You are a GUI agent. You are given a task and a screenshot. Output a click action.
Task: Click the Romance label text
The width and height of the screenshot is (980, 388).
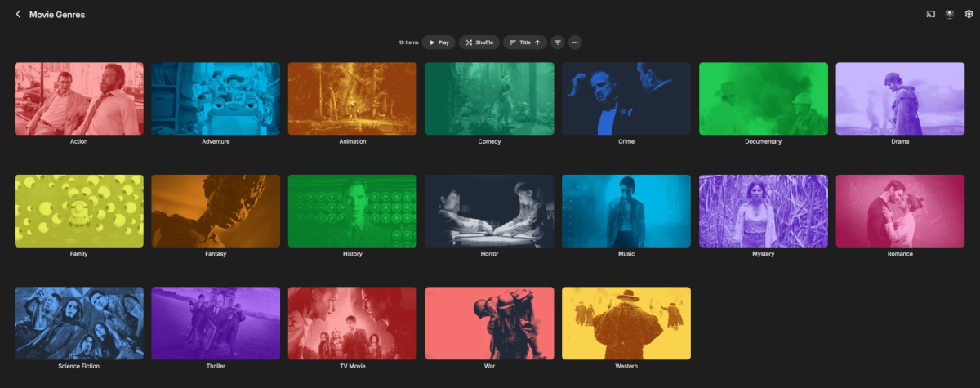point(900,254)
